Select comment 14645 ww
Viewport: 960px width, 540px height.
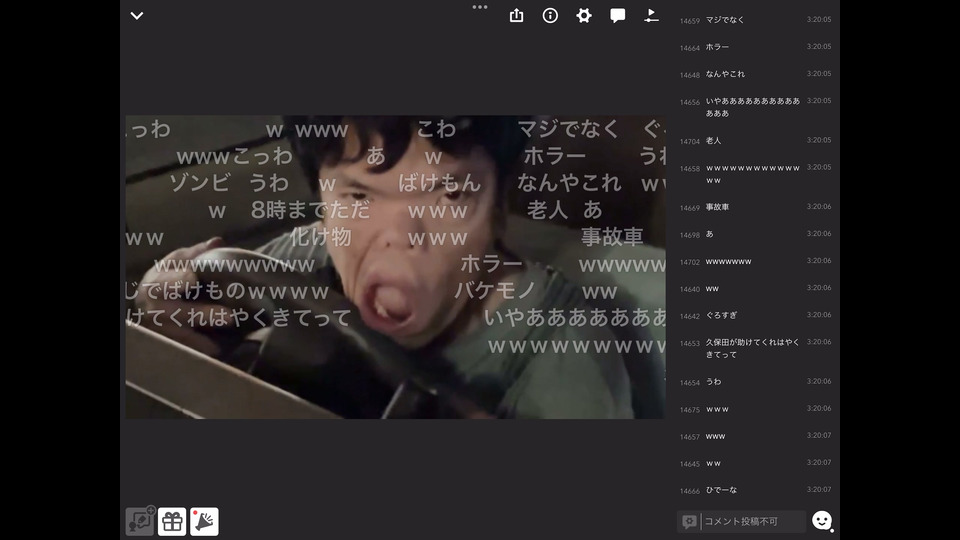click(x=756, y=463)
